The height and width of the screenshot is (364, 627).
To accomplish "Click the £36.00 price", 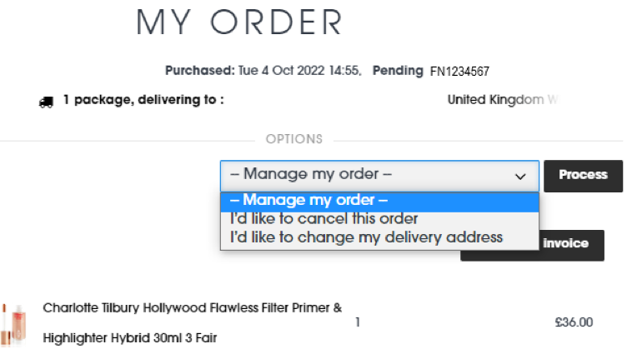I will tap(574, 322).
